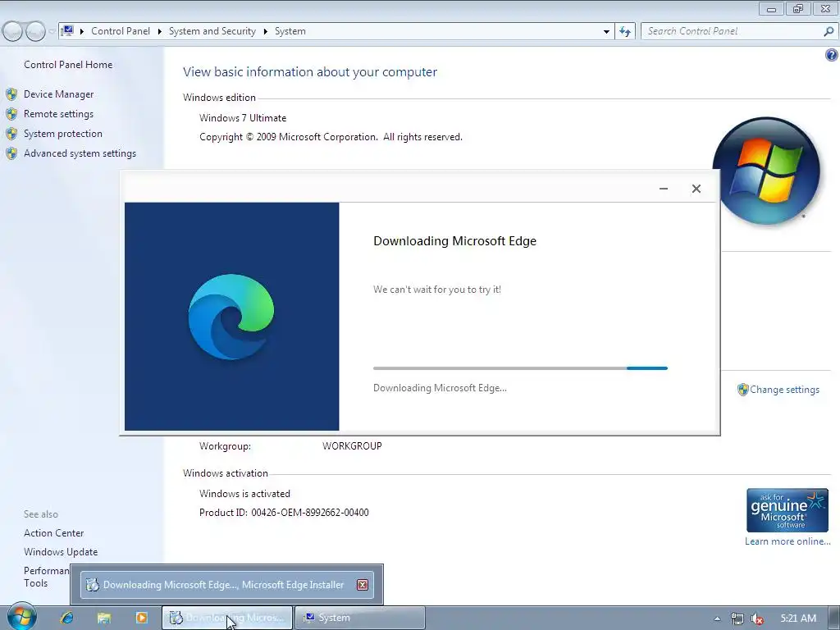Image resolution: width=840 pixels, height=630 pixels.
Task: Go to Control Panel Home
Action: coord(68,65)
